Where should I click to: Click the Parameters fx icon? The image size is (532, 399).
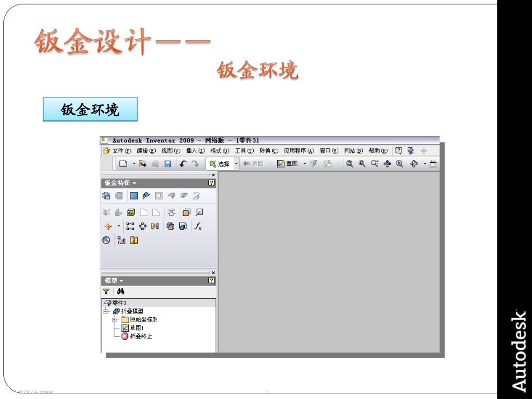(x=198, y=226)
